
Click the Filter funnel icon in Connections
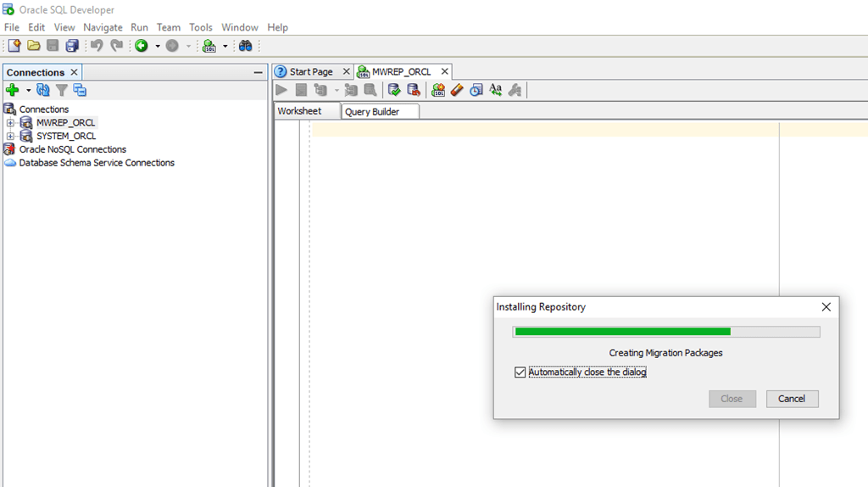(61, 90)
